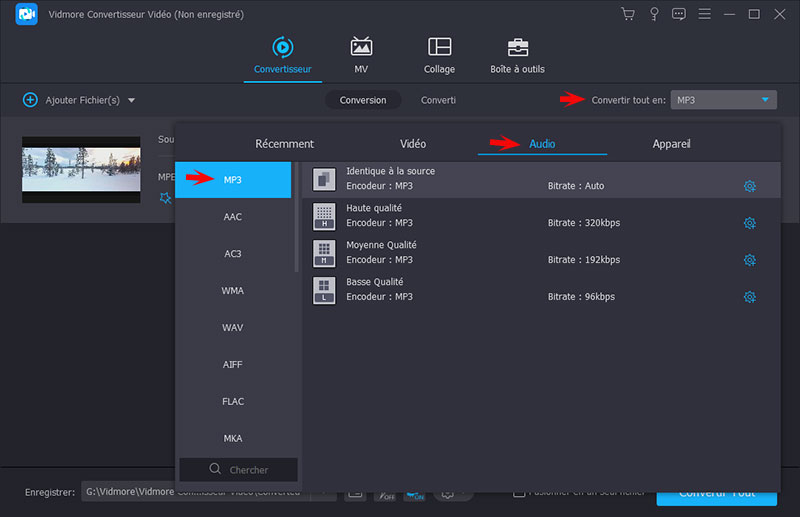This screenshot has height=517, width=800.
Task: Select the Conversion sub-tab
Action: click(363, 100)
